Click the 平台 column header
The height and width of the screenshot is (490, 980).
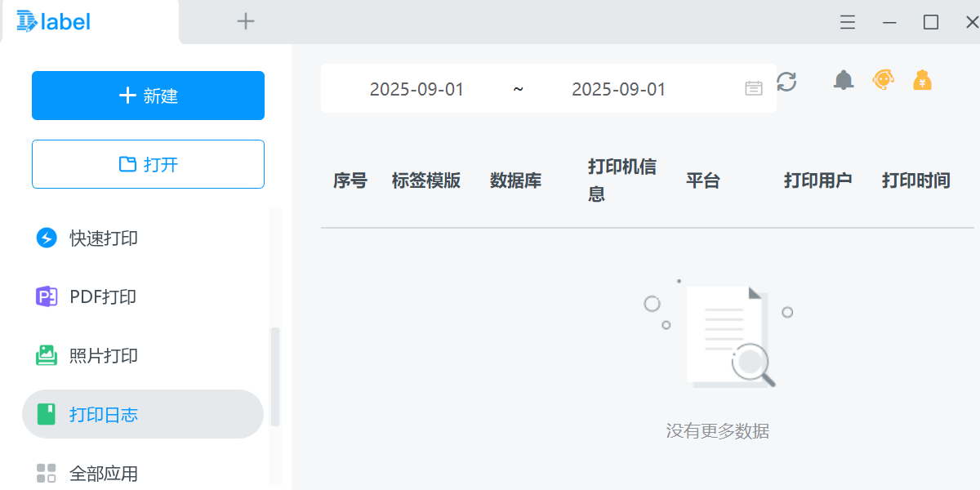pyautogui.click(x=703, y=180)
